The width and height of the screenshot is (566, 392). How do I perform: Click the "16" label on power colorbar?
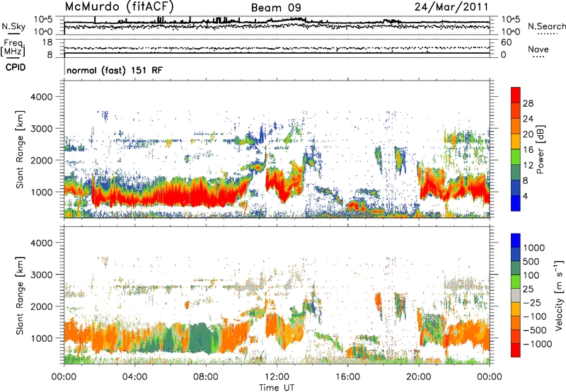[528, 150]
